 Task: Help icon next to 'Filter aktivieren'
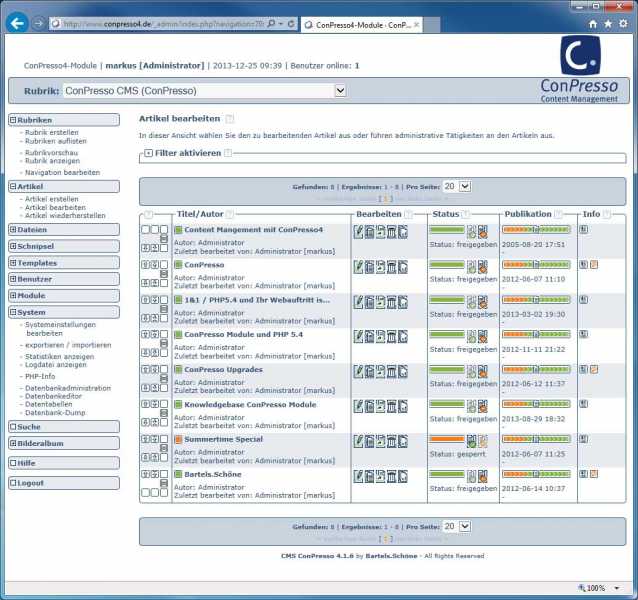click(x=228, y=153)
